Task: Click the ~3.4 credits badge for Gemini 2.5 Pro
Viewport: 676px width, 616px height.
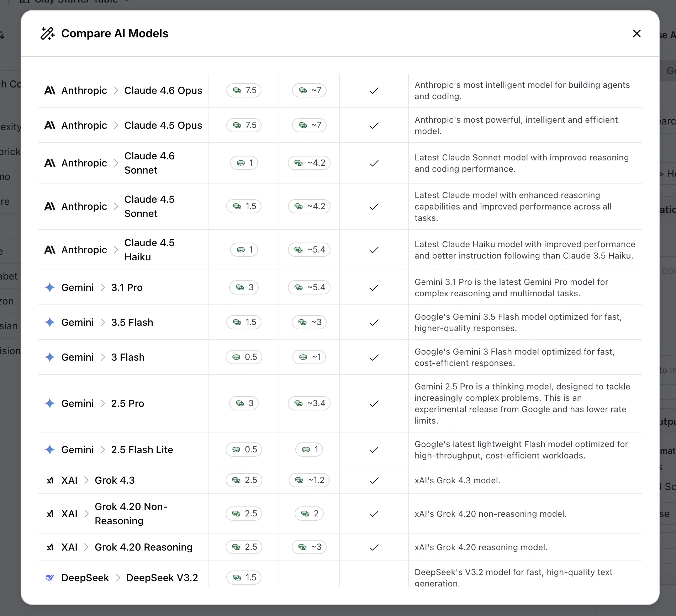Action: click(x=309, y=403)
